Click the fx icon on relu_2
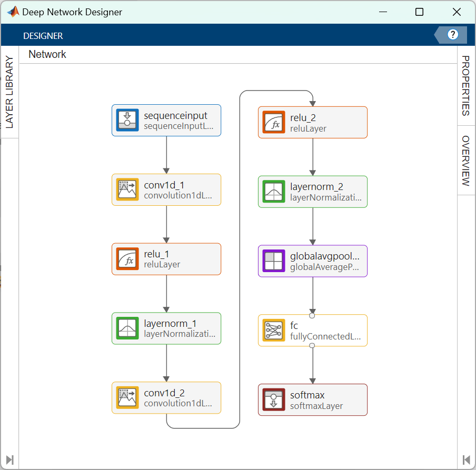Image resolution: width=476 pixels, height=470 pixels. click(x=273, y=122)
